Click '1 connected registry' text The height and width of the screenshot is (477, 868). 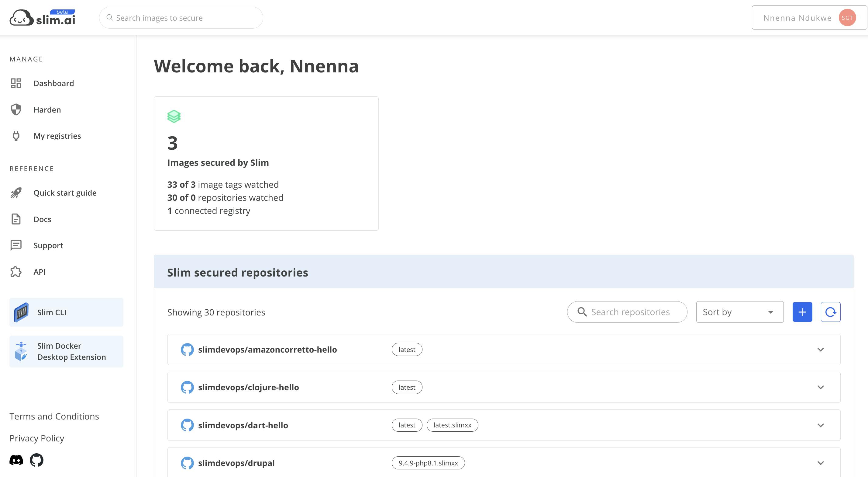tap(209, 211)
